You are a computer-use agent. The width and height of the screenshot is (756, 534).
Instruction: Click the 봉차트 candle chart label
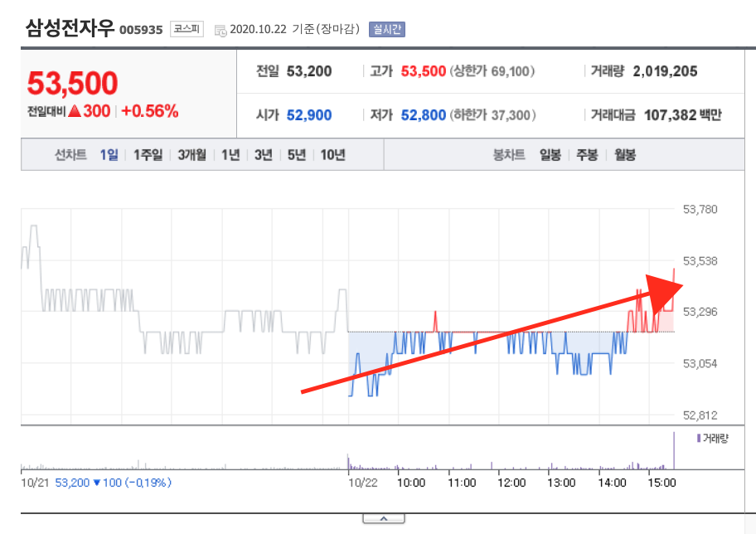509,155
